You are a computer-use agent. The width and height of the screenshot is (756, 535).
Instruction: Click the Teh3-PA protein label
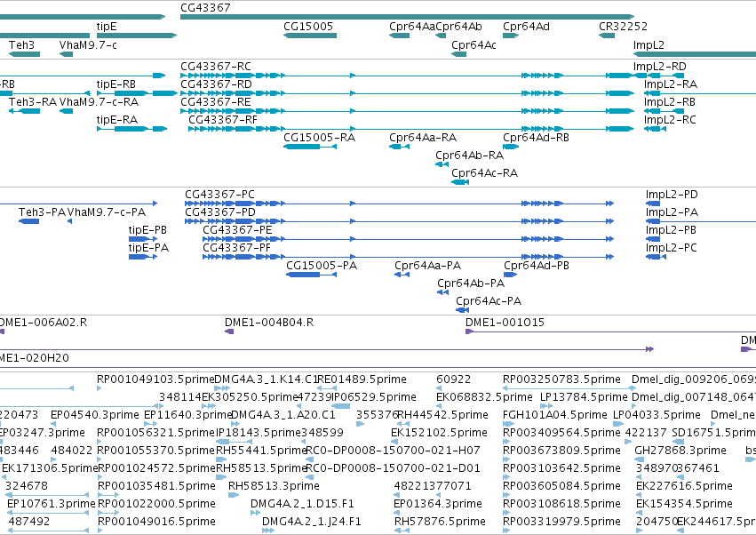pyautogui.click(x=42, y=212)
